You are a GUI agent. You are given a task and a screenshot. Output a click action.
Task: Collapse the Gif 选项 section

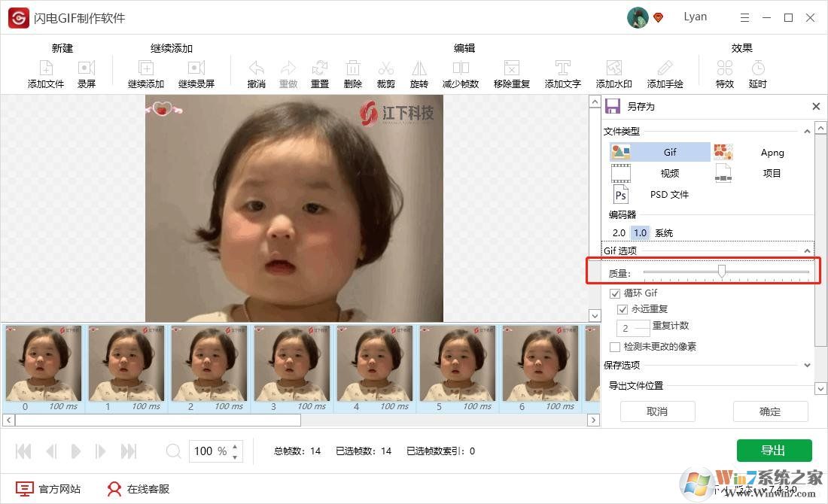[807, 250]
